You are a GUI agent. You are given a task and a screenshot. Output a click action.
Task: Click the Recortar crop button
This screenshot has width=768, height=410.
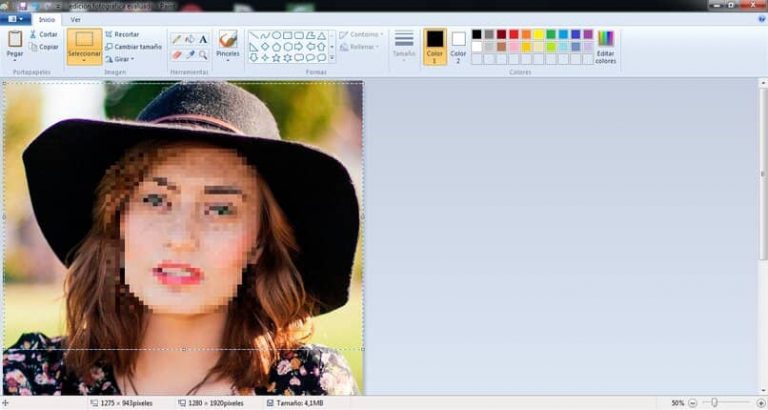tap(122, 34)
